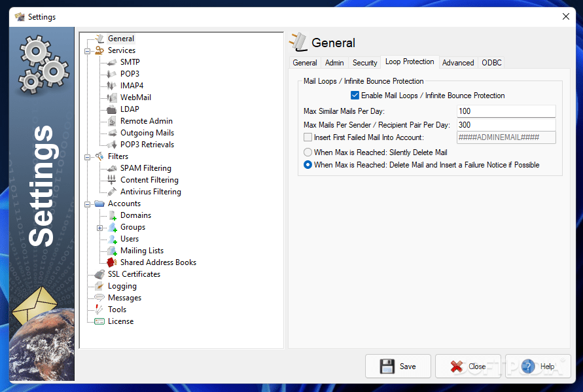Open the Help dialog
The width and height of the screenshot is (583, 392).
click(538, 366)
